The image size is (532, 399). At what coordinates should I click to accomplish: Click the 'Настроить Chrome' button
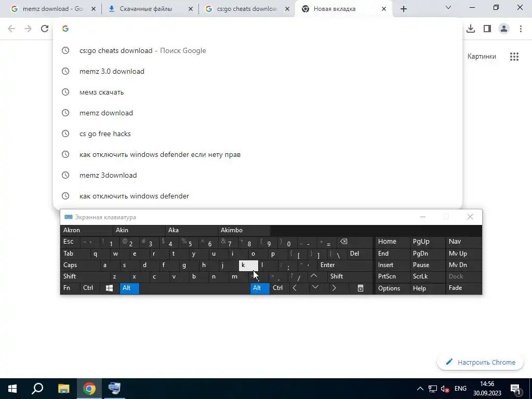click(x=481, y=362)
